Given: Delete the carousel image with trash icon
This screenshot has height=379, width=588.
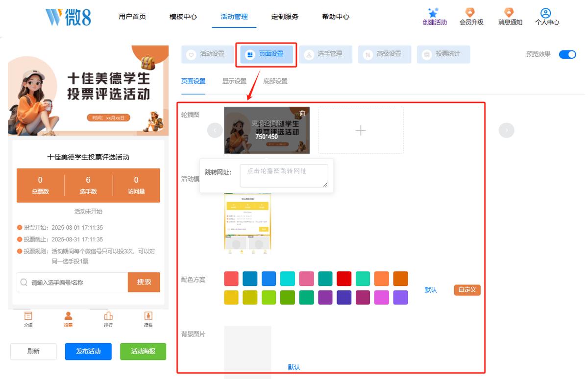Looking at the screenshot, I should click(302, 113).
